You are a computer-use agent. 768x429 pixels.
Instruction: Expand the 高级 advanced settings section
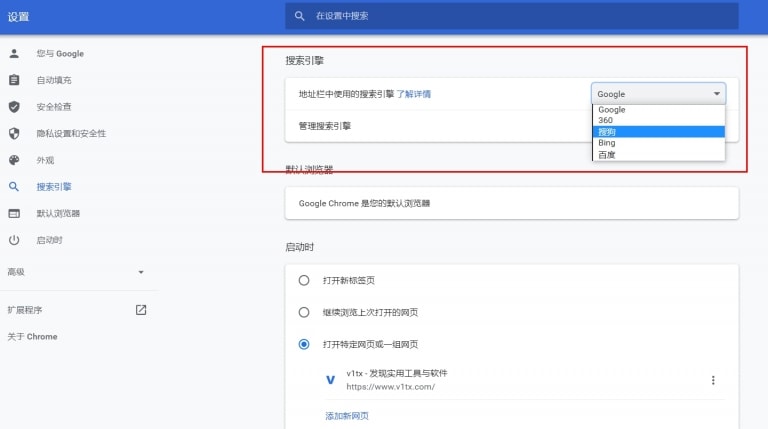76,272
